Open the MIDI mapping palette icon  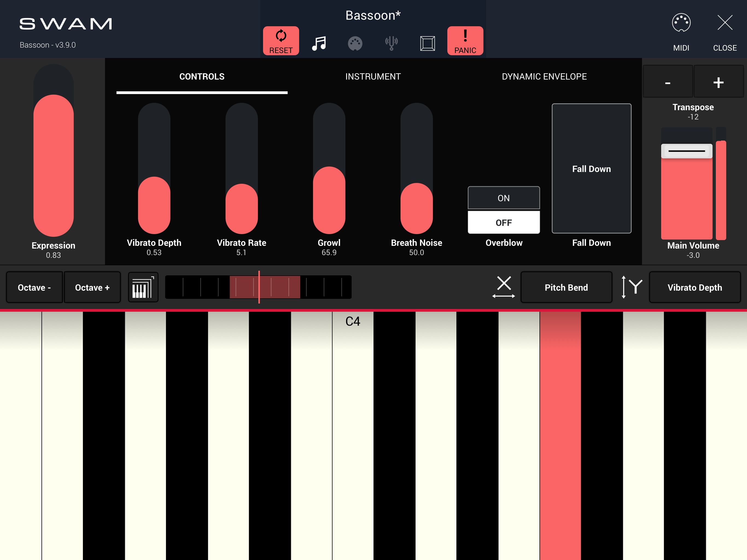pyautogui.click(x=355, y=43)
